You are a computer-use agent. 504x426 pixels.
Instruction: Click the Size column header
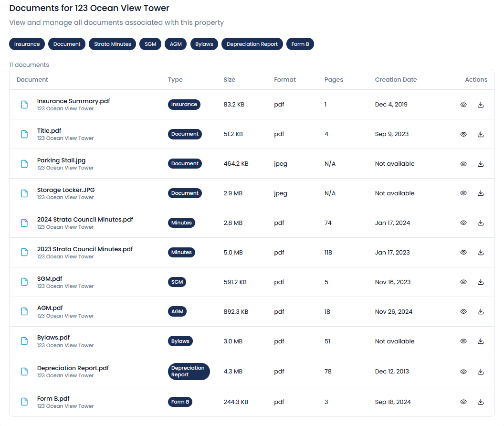(230, 79)
